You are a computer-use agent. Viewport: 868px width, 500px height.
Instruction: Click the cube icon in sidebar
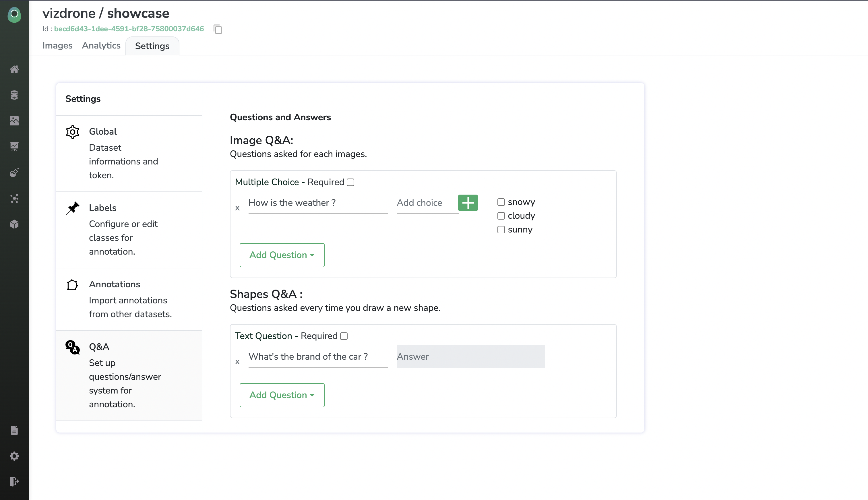pos(14,224)
